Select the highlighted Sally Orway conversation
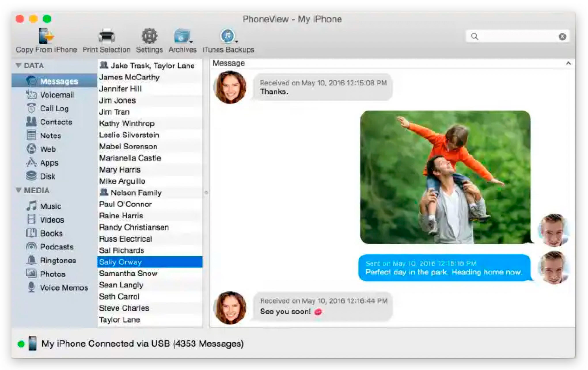 (x=150, y=262)
